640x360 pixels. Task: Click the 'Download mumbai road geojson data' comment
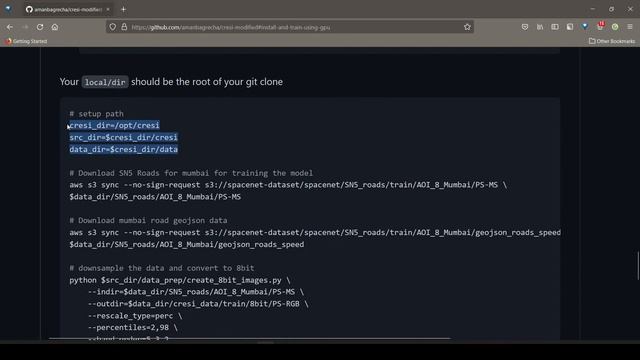pyautogui.click(x=148, y=220)
